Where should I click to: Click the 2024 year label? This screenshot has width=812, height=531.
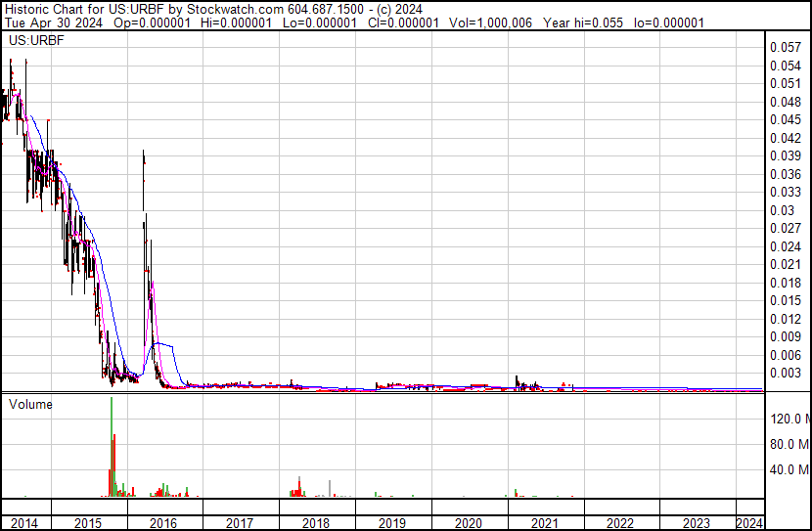(749, 523)
